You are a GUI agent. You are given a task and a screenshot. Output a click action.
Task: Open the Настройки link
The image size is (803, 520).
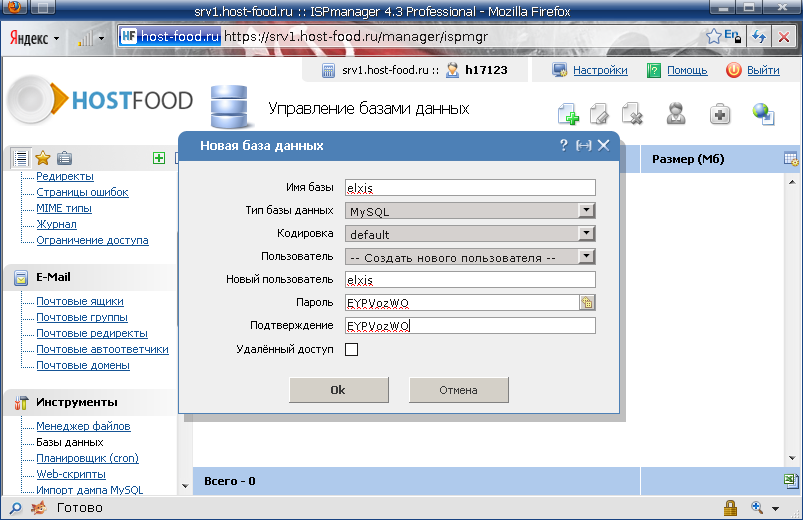click(600, 70)
